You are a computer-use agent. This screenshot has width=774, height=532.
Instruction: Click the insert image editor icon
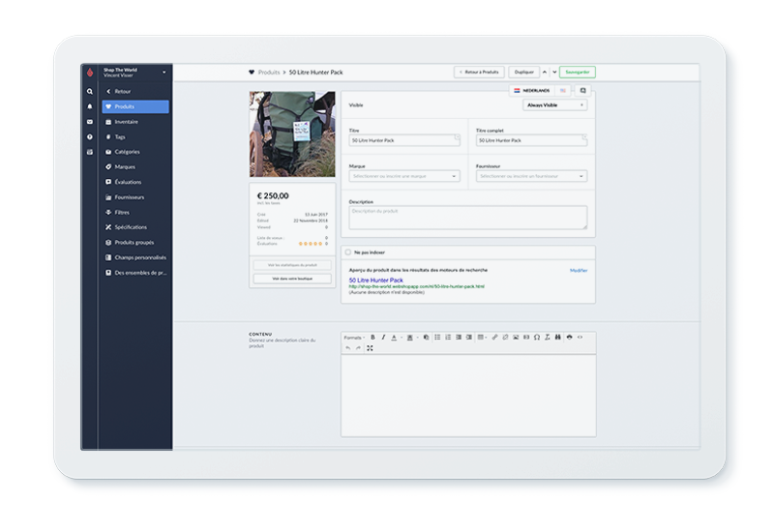click(516, 337)
